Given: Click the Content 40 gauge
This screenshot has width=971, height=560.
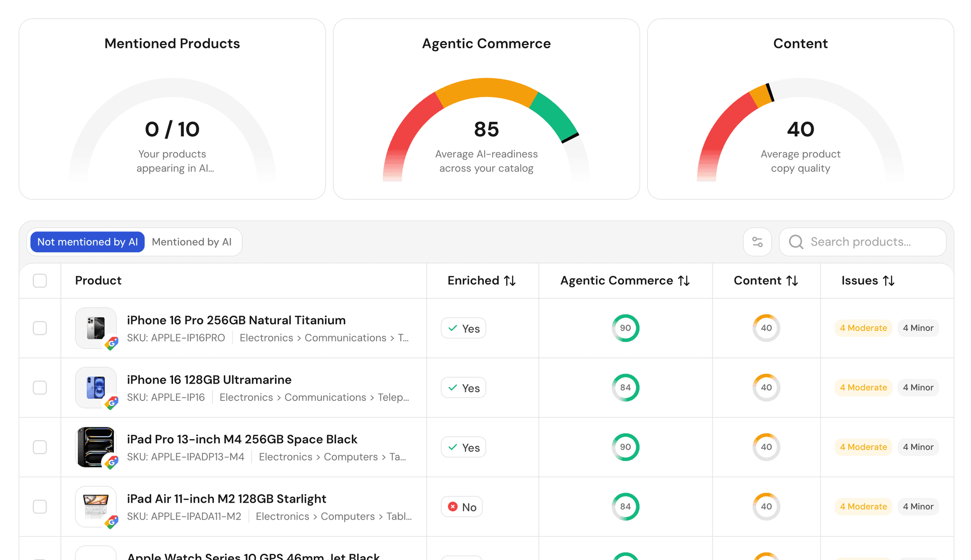Looking at the screenshot, I should pos(800,129).
